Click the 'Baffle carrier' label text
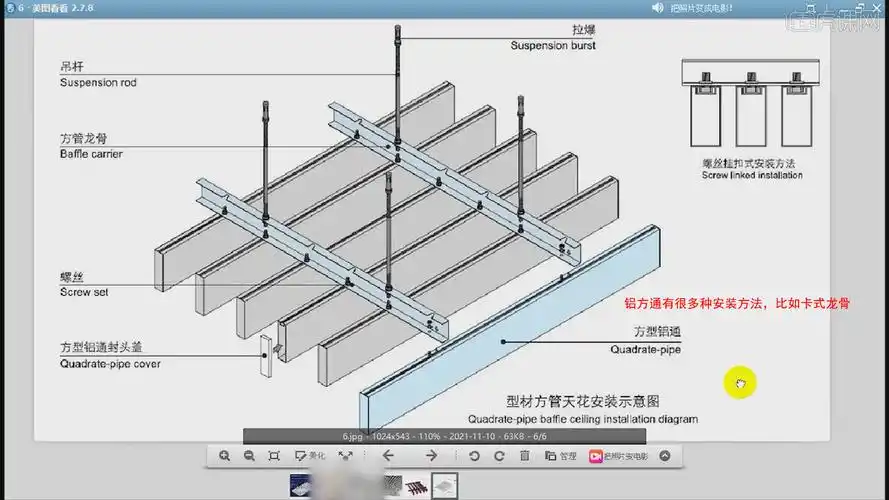The height and width of the screenshot is (500, 889). point(91,154)
